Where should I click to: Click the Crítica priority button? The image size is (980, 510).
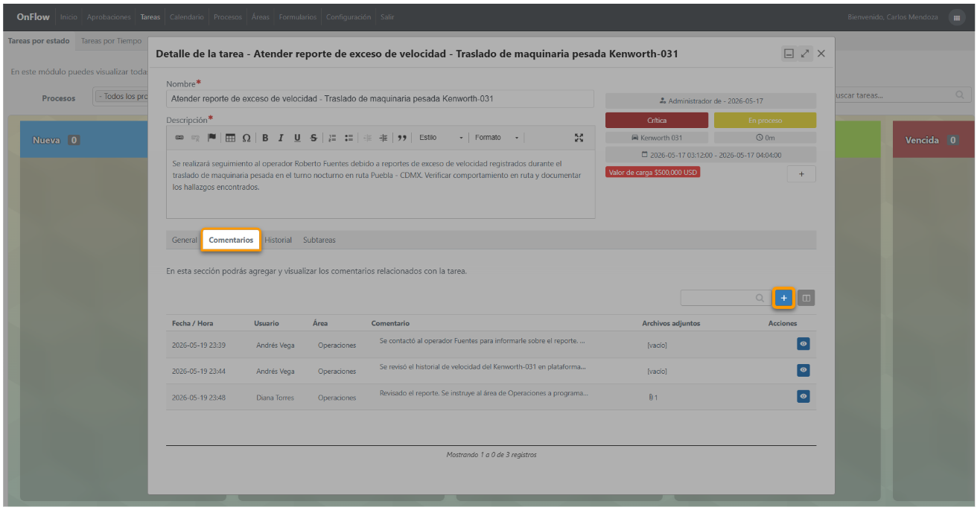[657, 120]
